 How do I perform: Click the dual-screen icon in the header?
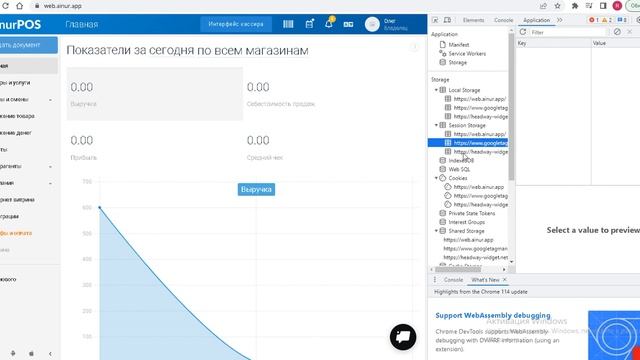click(x=348, y=24)
